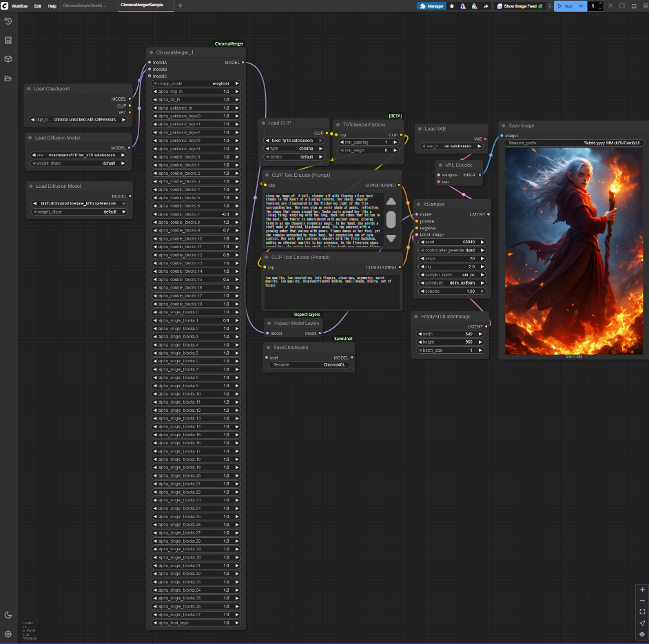The image size is (649, 644).
Task: Open the Workflow menu
Action: pos(19,6)
